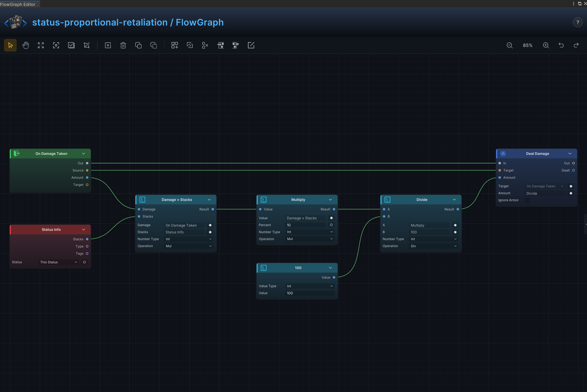Click the Divide node script icon
The height and width of the screenshot is (392, 587).
pyautogui.click(x=387, y=199)
